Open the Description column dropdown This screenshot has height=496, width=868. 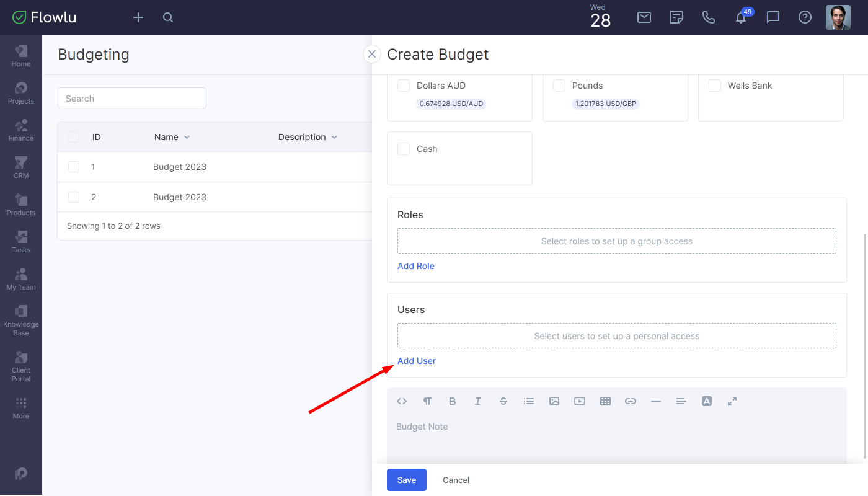[334, 137]
